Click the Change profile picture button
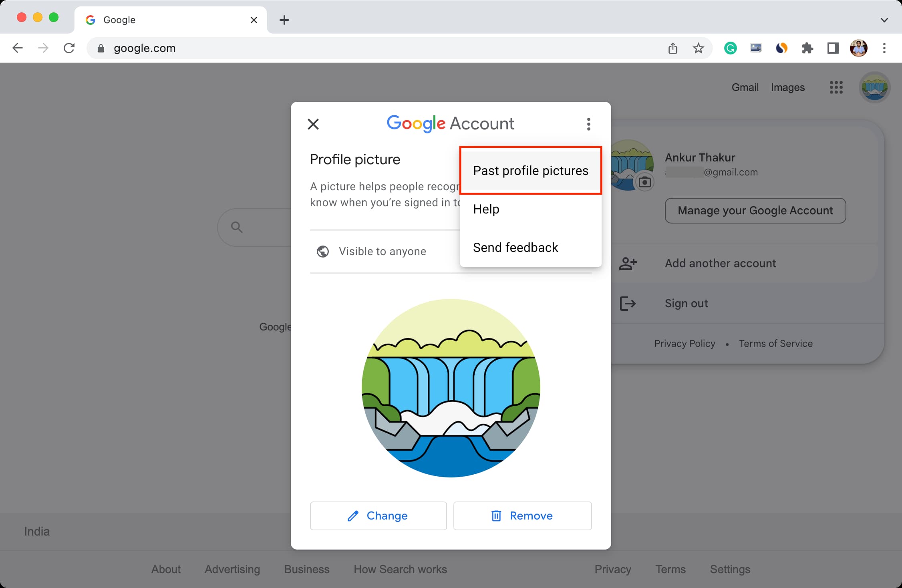Image resolution: width=902 pixels, height=588 pixels. (378, 516)
